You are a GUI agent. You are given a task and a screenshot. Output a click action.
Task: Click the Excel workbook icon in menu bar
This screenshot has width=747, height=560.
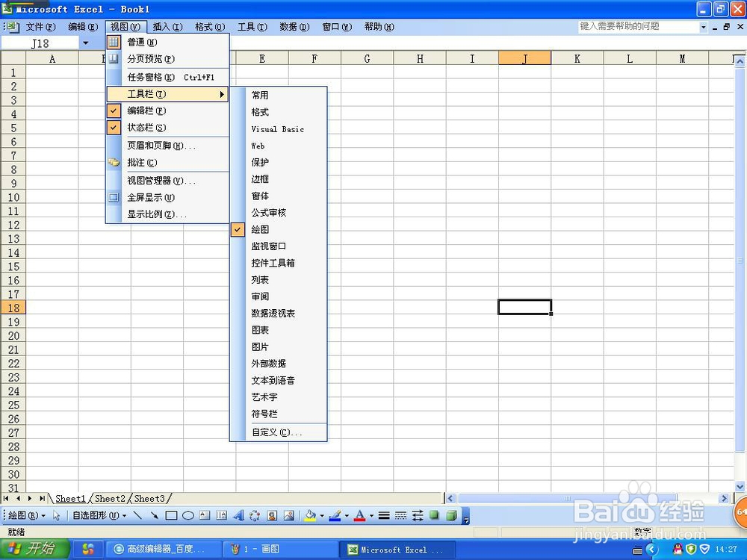(x=13, y=27)
